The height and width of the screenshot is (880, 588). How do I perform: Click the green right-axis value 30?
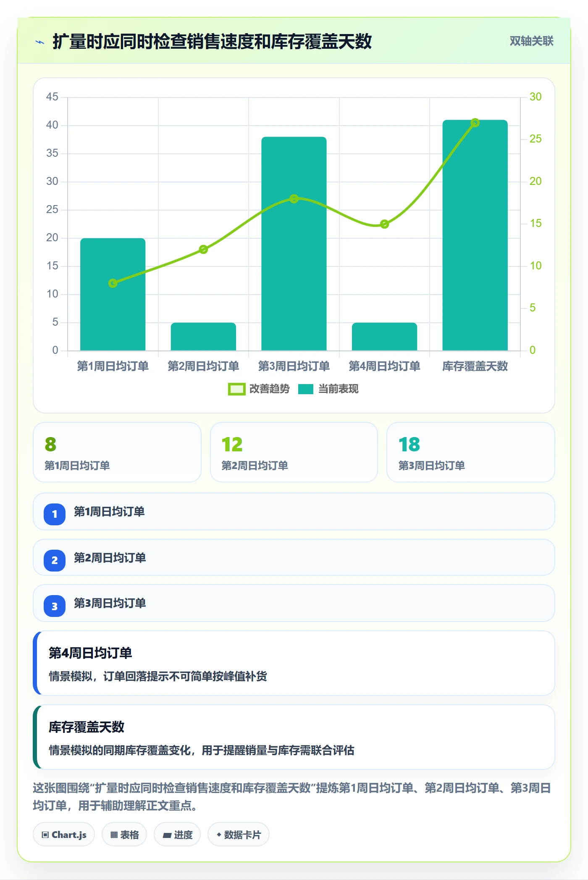coord(535,97)
